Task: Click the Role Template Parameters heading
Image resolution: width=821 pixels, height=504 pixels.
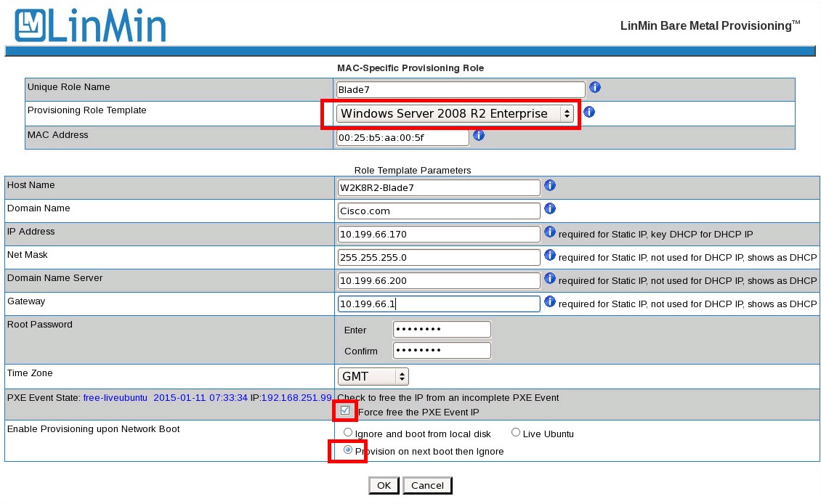Action: pos(413,170)
